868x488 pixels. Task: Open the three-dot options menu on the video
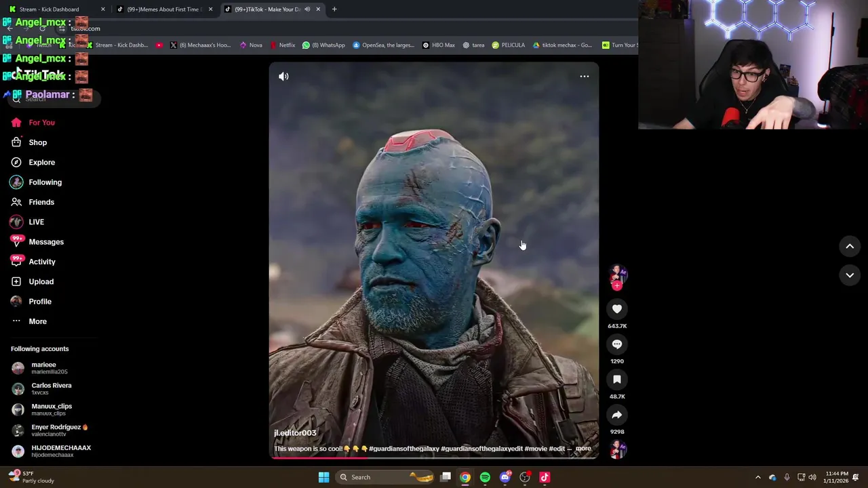coord(584,77)
